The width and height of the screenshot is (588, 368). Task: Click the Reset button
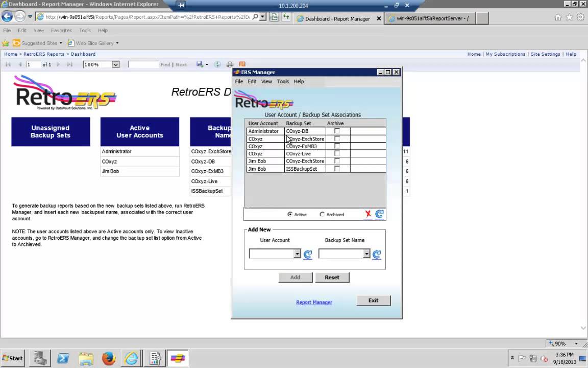pyautogui.click(x=332, y=278)
